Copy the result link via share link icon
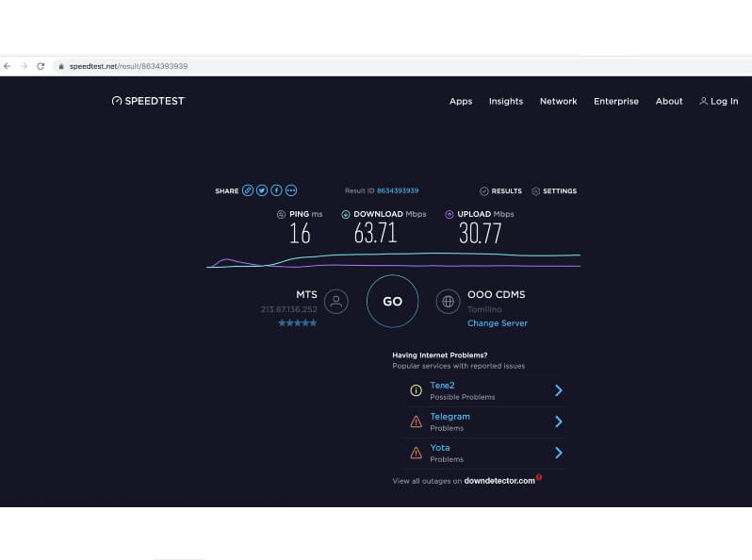The image size is (752, 560). [248, 190]
